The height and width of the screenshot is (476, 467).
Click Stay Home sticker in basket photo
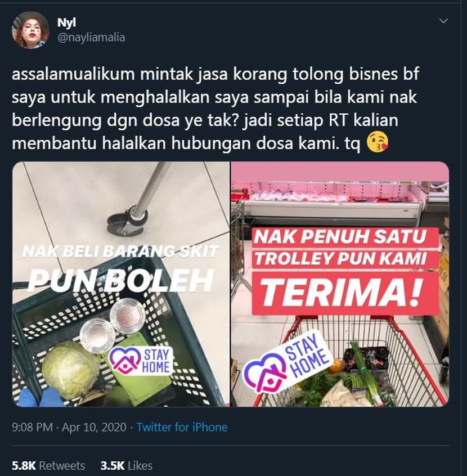141,361
